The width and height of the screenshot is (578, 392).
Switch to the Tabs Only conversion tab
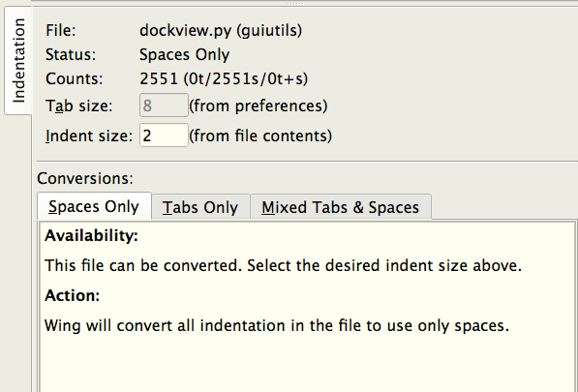click(201, 207)
